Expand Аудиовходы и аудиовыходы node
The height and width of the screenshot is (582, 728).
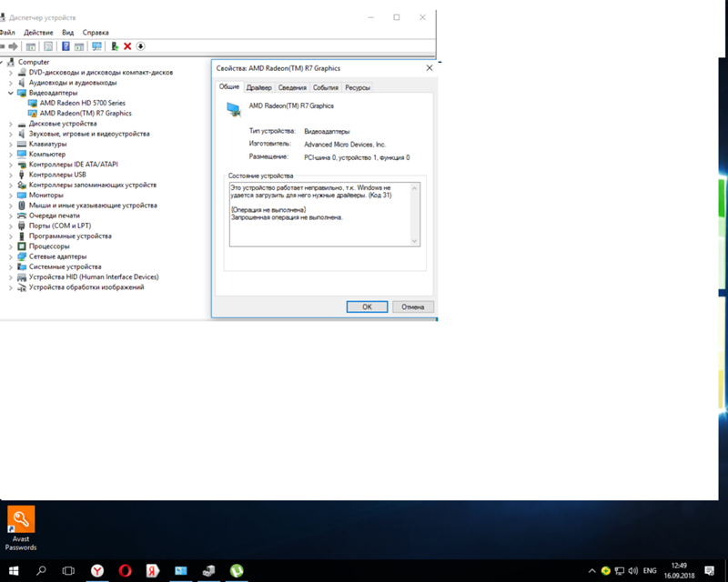pyautogui.click(x=11, y=83)
